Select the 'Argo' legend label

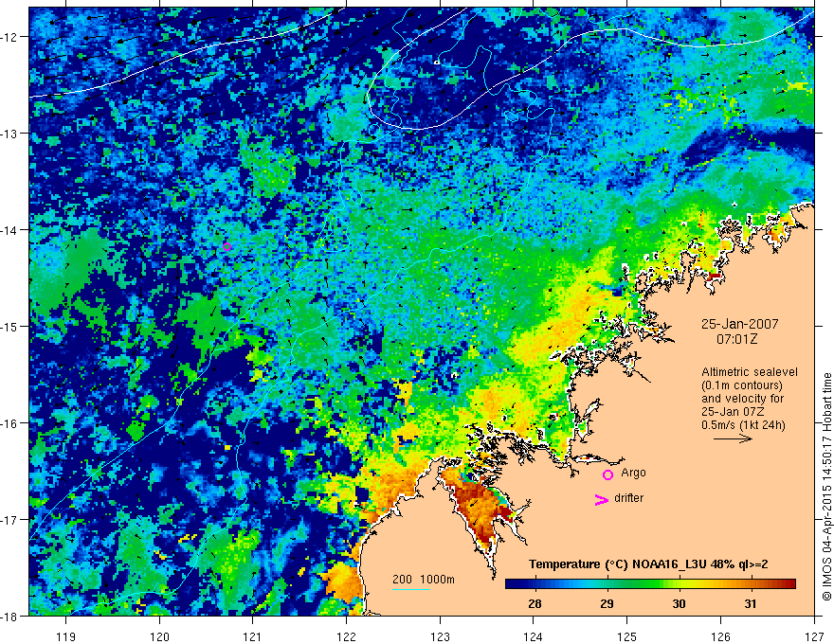click(633, 473)
